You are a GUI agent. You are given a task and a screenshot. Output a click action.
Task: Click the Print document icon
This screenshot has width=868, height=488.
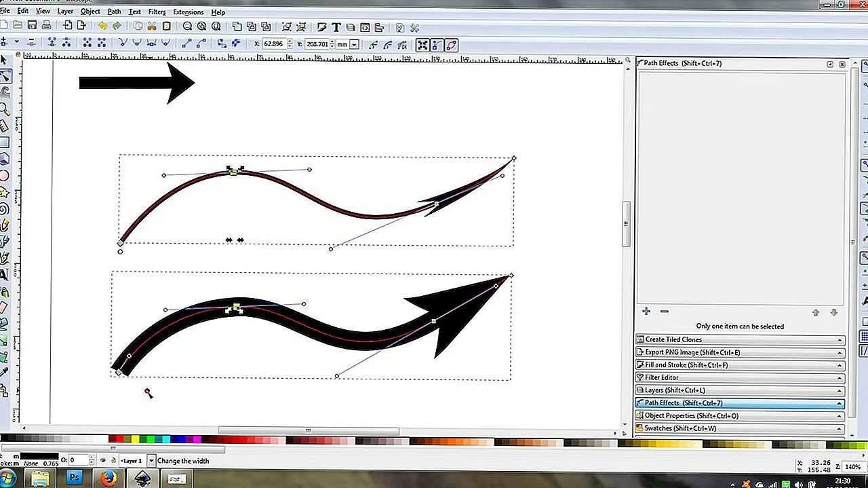tap(47, 26)
